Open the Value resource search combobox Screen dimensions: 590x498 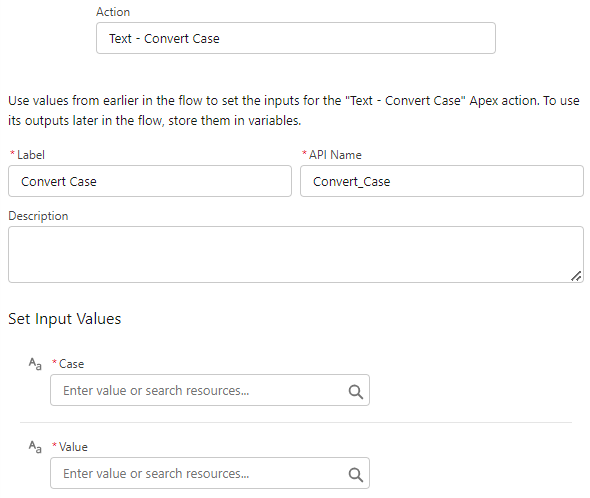coord(210,473)
